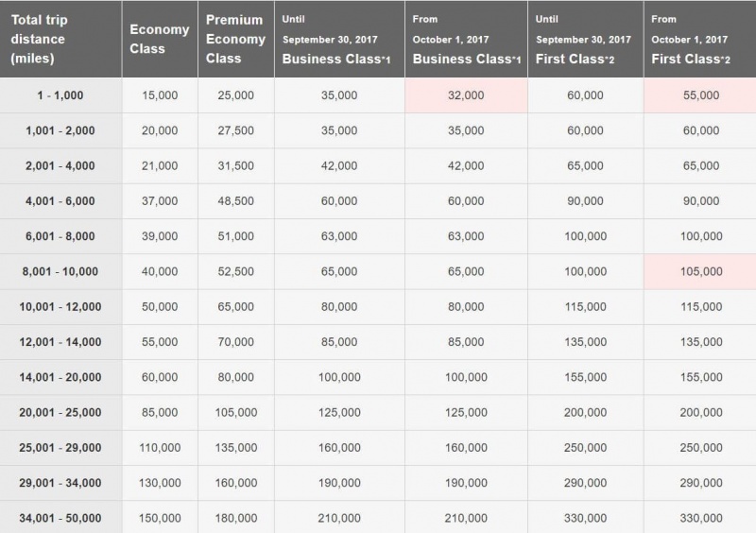Select the 1 - 1,000 miles row label
This screenshot has width=756, height=533.
click(x=60, y=95)
